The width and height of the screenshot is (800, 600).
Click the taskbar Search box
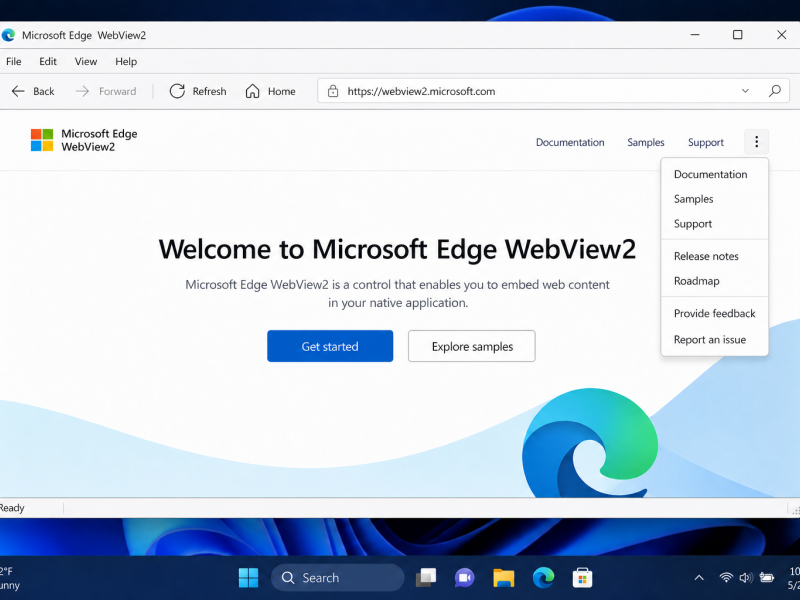tap(337, 578)
